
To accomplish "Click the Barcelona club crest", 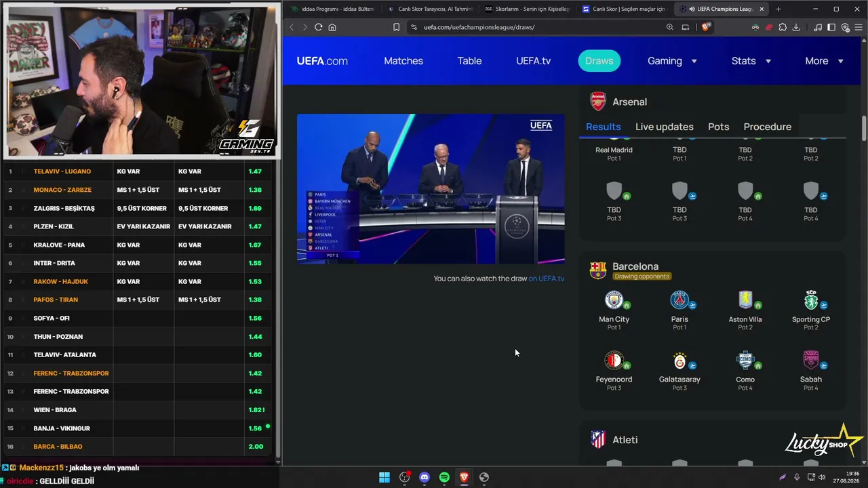I will [598, 270].
